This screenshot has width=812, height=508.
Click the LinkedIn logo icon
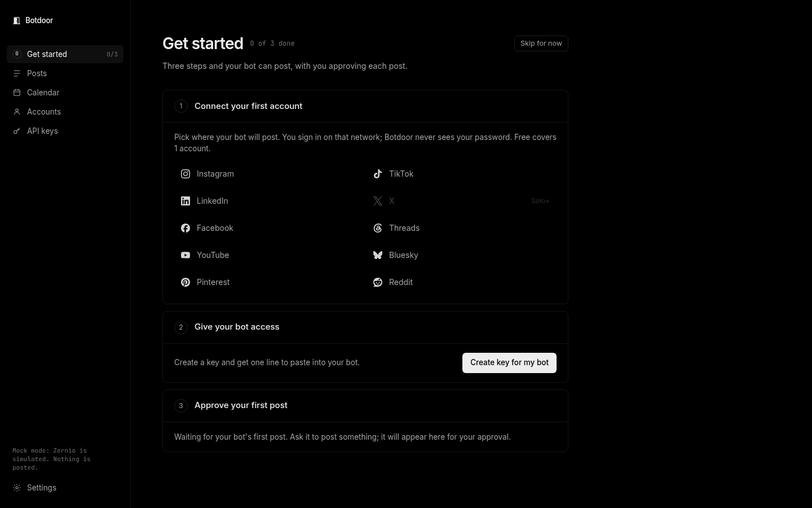(x=186, y=201)
